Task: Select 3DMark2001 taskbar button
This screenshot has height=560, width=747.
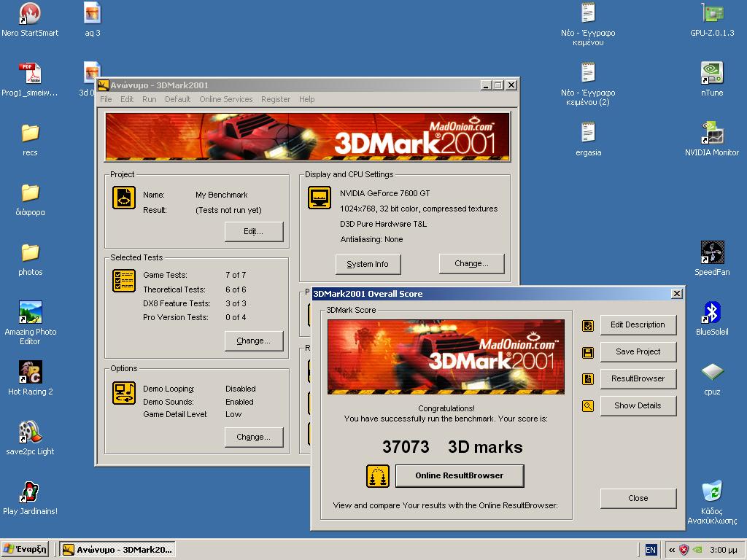Action: click(x=118, y=549)
